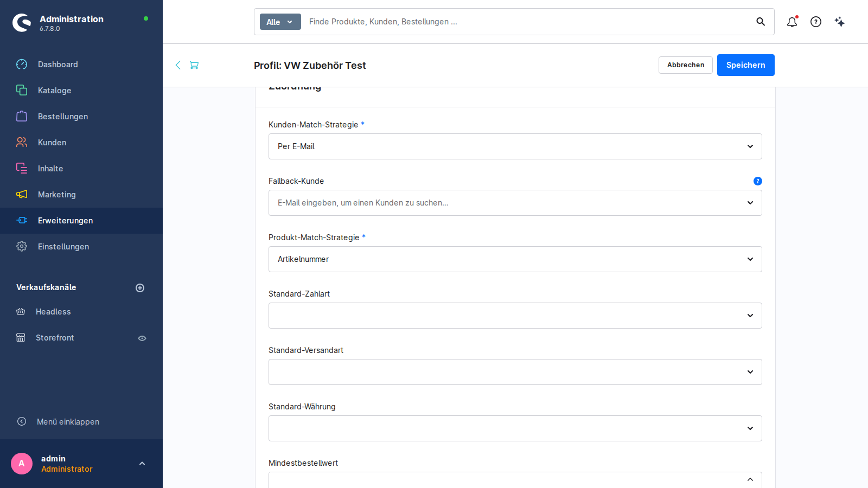868x488 pixels.
Task: Click the Einstellungen gear icon
Action: coord(22,247)
